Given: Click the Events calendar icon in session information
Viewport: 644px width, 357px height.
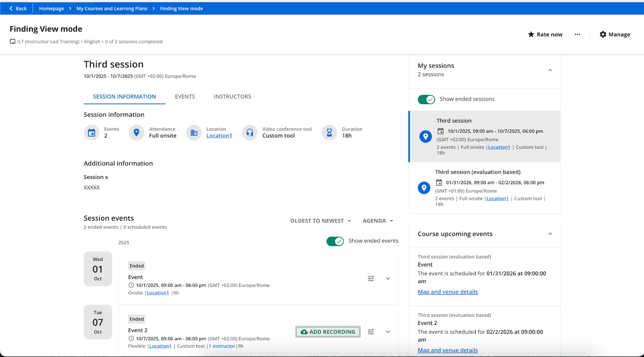Looking at the screenshot, I should coord(92,133).
